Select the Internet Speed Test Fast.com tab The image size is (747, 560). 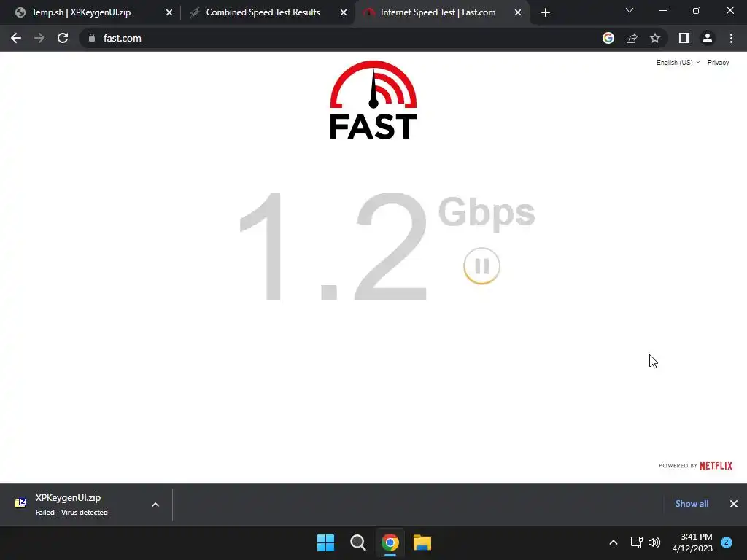click(x=438, y=12)
